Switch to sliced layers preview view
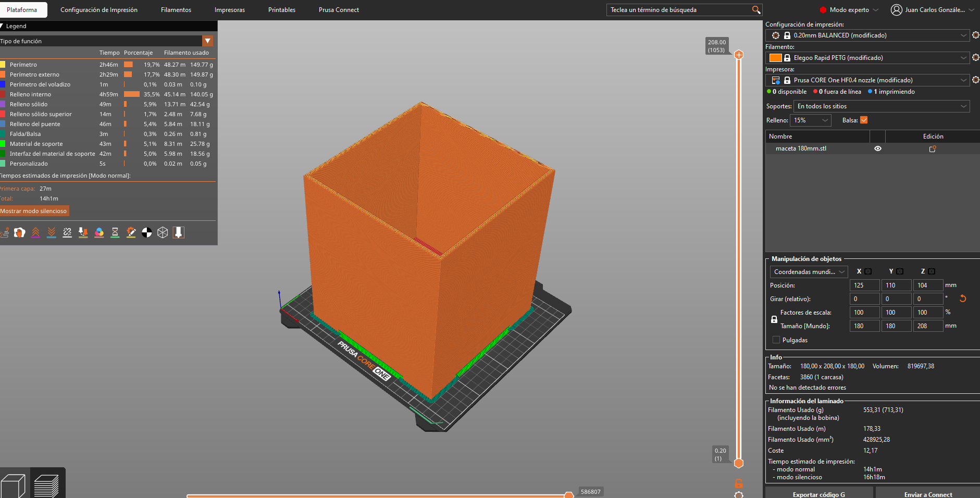Viewport: 980px width, 498px height. tap(47, 484)
